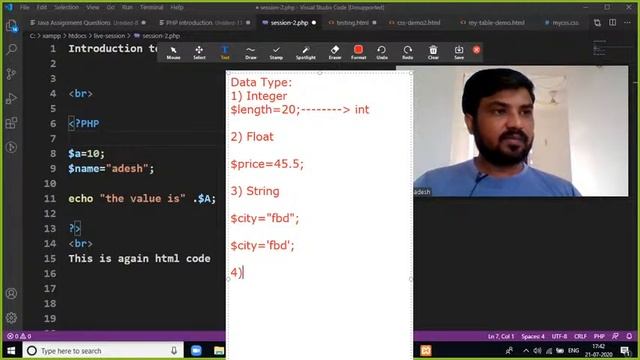Viewport: 640px width, 360px height.
Task: Open the Stamp annotation tool
Action: pyautogui.click(x=276, y=52)
